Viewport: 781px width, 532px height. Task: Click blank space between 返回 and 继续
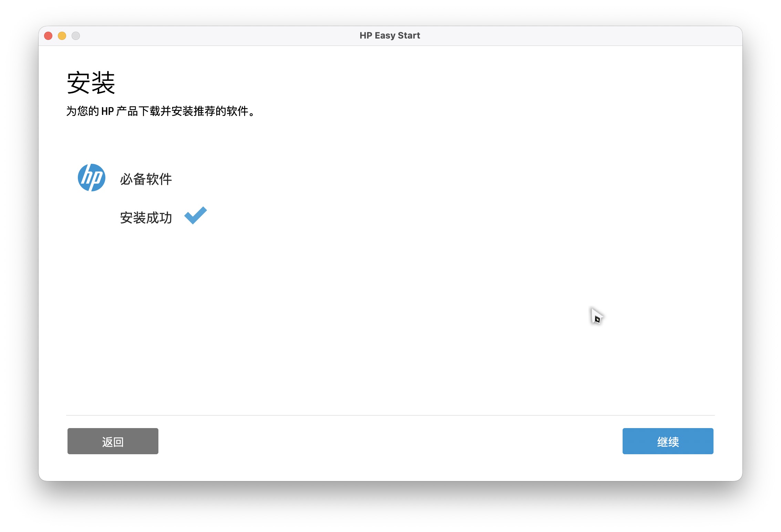click(x=390, y=441)
